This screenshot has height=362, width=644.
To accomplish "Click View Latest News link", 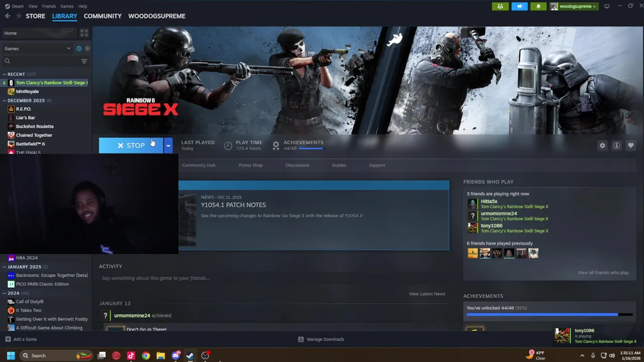I will [x=427, y=294].
